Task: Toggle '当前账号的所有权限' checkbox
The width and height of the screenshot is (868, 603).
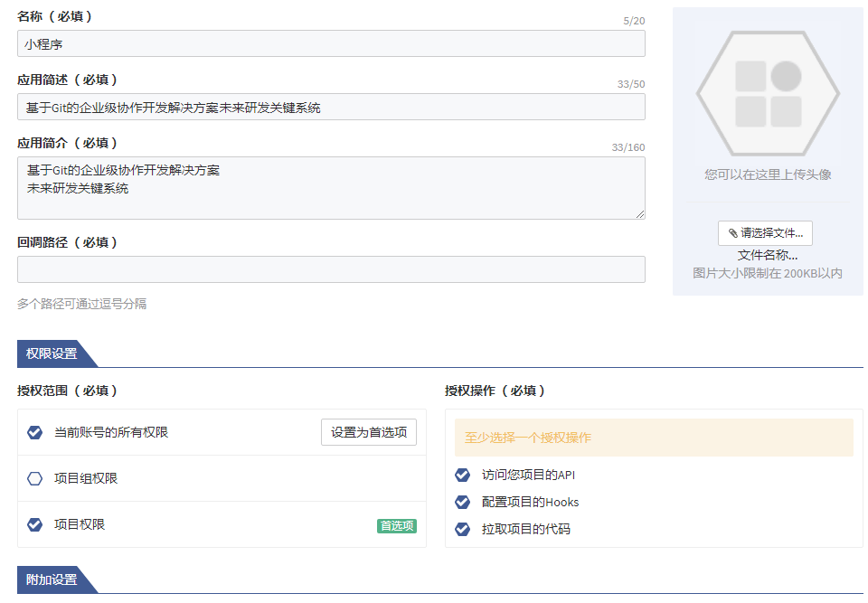Action: coord(35,432)
